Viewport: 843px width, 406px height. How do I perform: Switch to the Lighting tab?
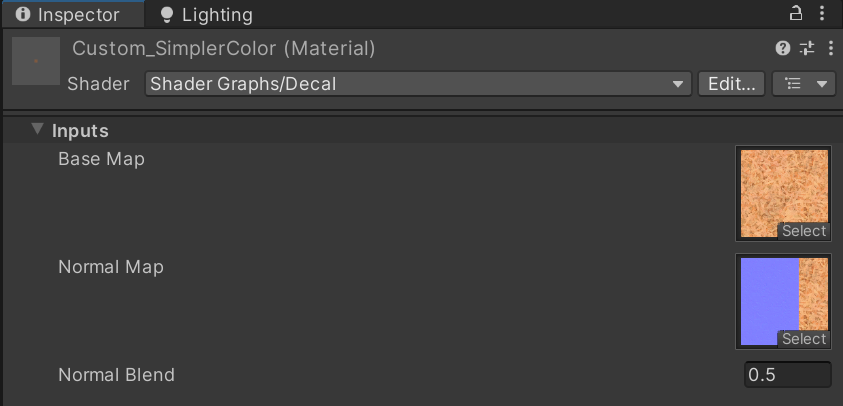(207, 15)
